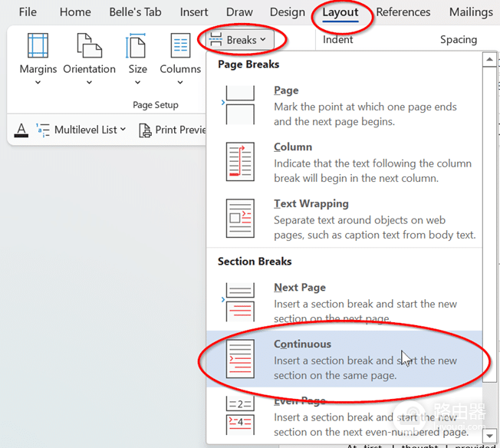Viewport: 500px width, 448px height.
Task: Choose the Even Page section break
Action: (344, 416)
